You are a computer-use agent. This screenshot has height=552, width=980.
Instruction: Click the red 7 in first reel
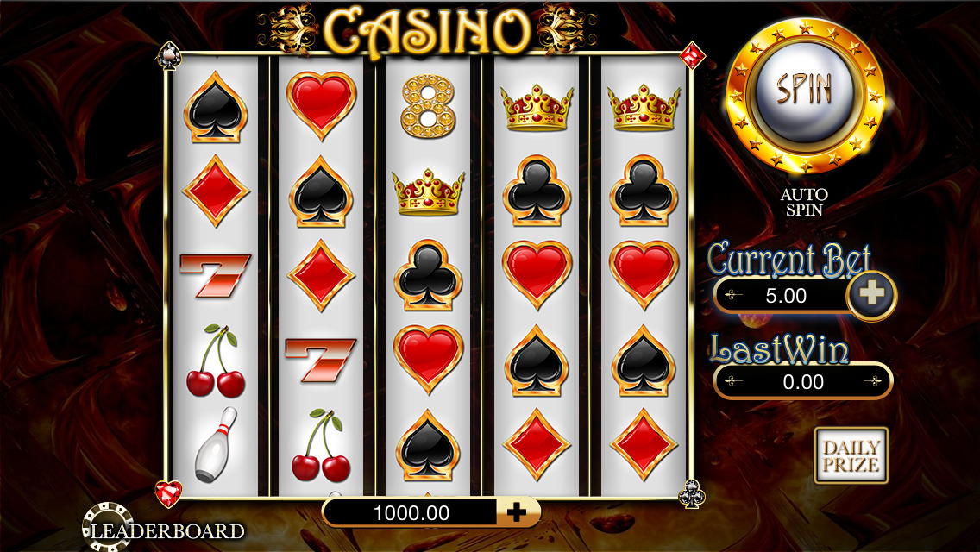(x=215, y=275)
